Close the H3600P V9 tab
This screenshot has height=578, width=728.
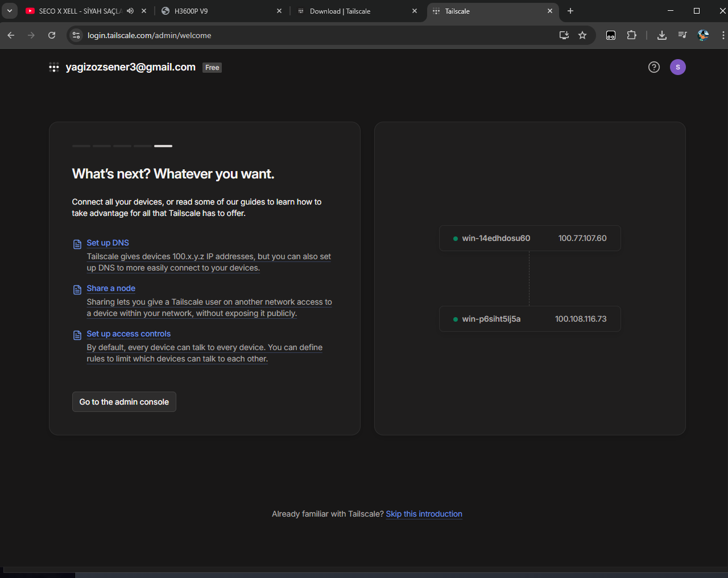tap(279, 11)
